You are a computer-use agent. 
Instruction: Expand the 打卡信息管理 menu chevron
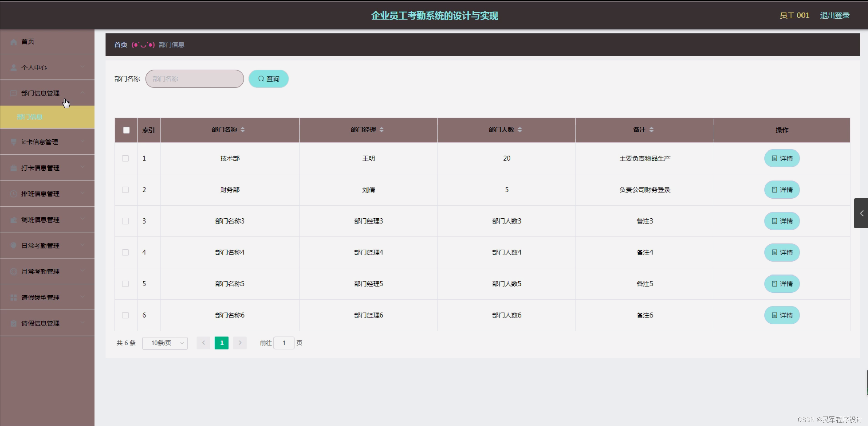click(x=83, y=167)
